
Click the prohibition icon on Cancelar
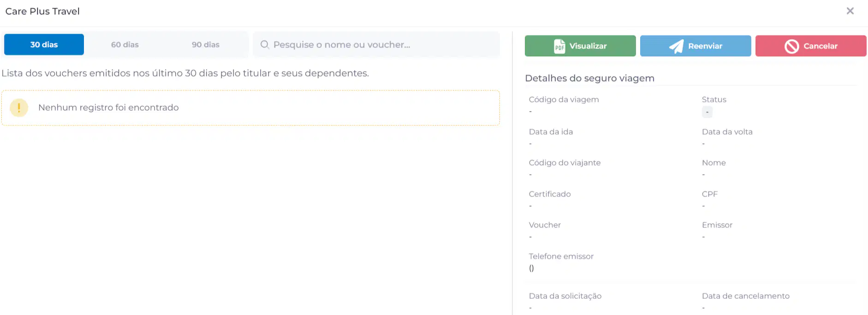(792, 46)
